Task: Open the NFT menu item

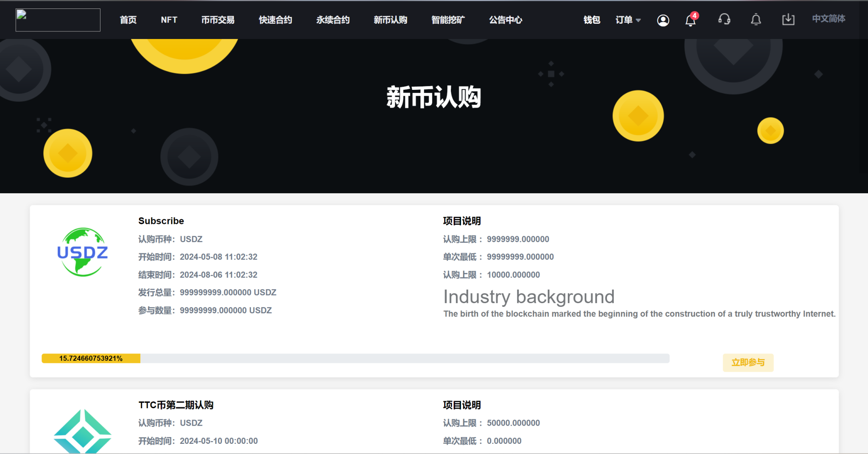Action: pyautogui.click(x=169, y=20)
